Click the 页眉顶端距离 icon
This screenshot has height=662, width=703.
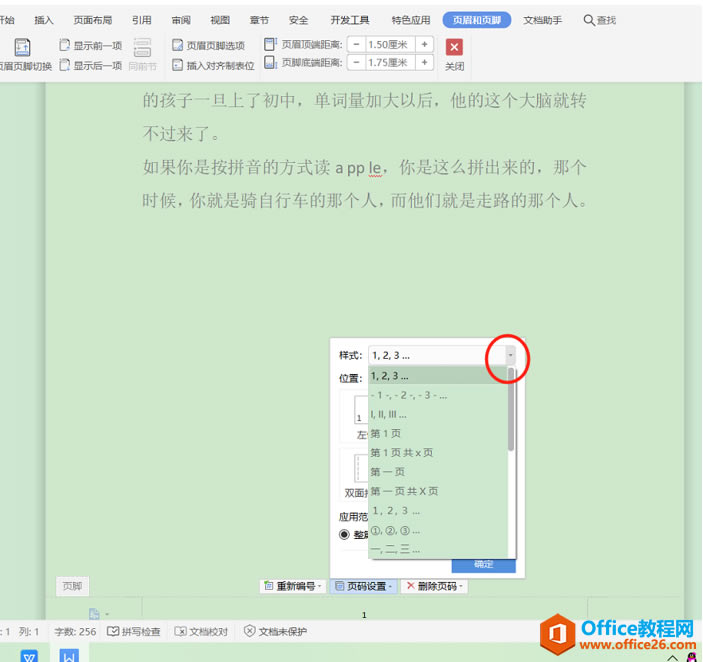[270, 44]
